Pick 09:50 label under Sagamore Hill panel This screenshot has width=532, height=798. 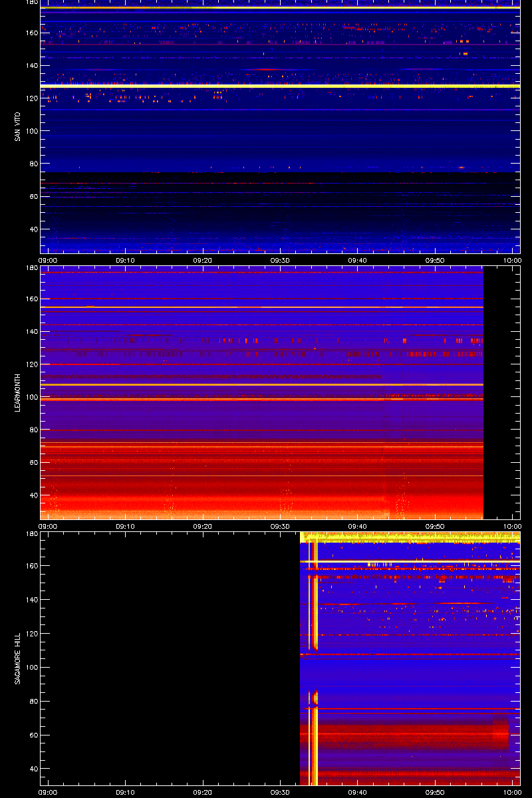tap(435, 792)
